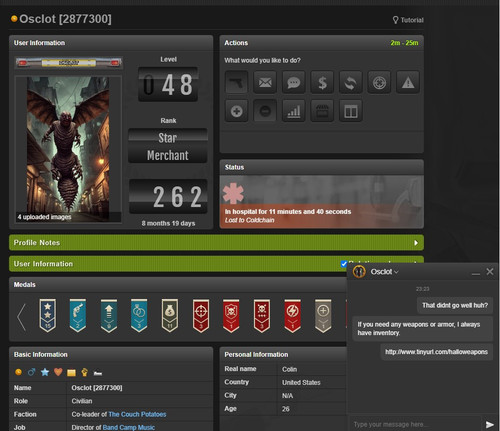
Task: Select the money bag medal
Action: (x=170, y=315)
